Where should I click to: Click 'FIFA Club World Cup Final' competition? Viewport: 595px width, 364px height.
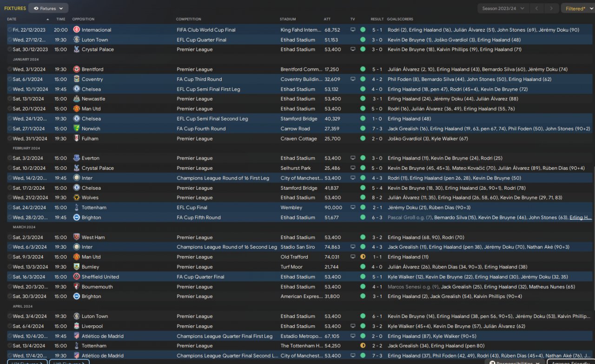[206, 30]
